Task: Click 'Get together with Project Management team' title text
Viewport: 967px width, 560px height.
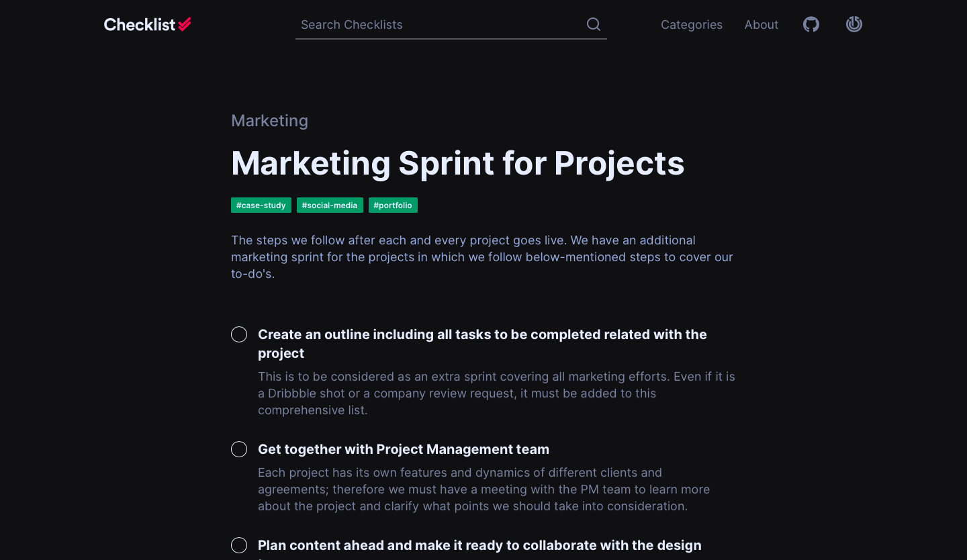Action: click(404, 449)
